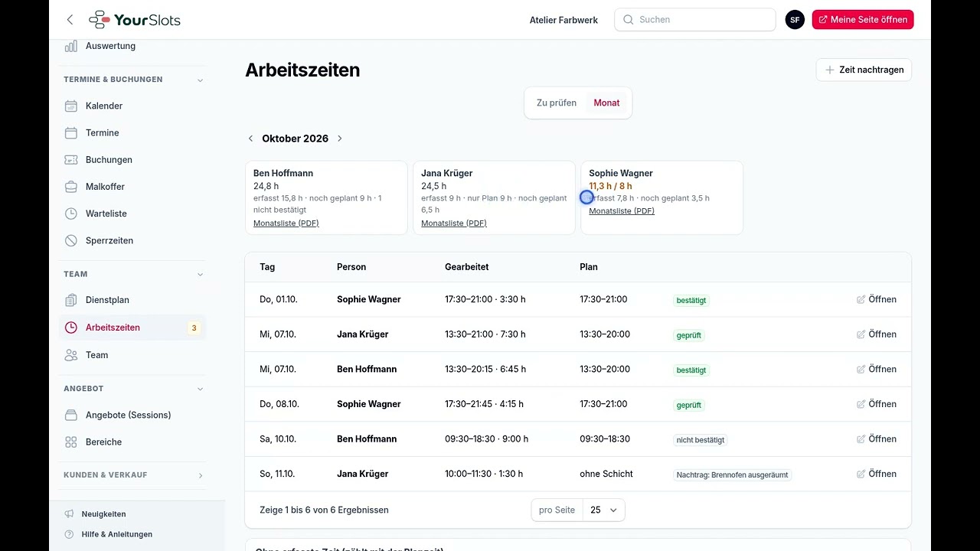Click the back arrow beside the YourSlots logo
The image size is (980, 551).
pyautogui.click(x=70, y=20)
